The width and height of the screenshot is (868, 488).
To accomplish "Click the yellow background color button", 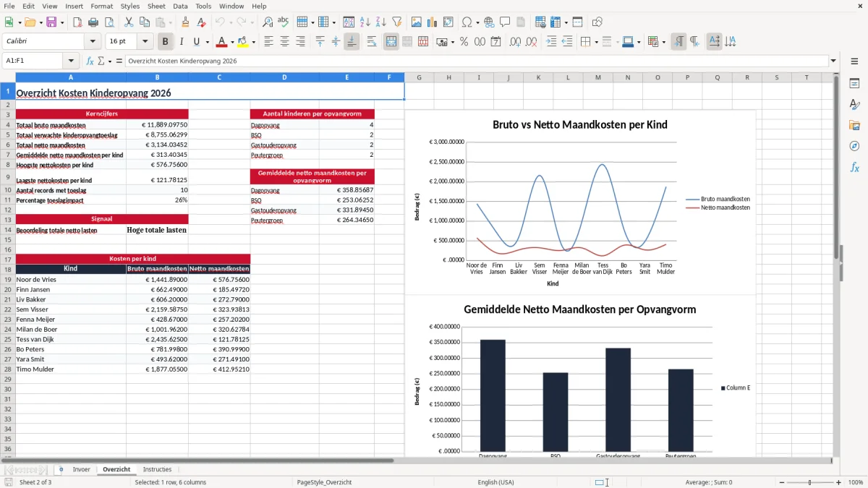I will coord(242,42).
